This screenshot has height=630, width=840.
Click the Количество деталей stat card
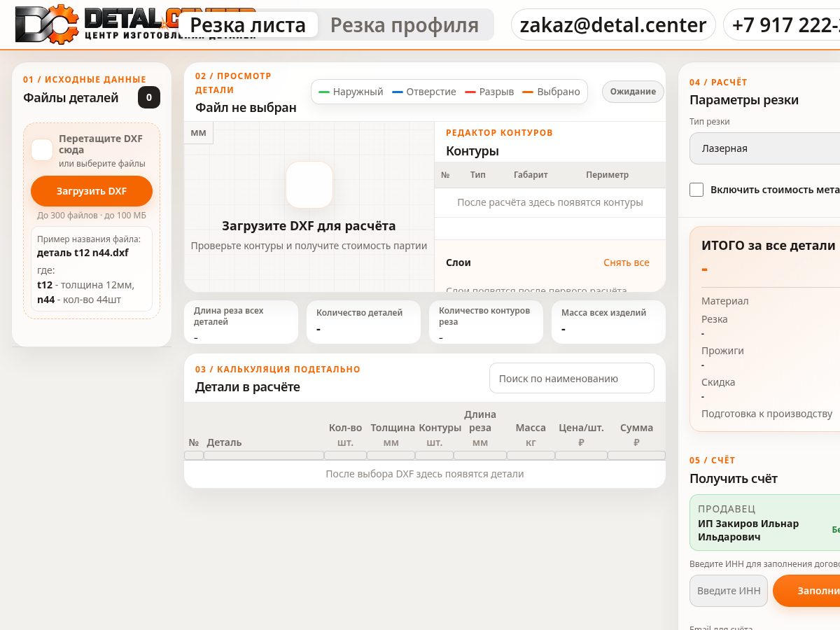point(363,322)
